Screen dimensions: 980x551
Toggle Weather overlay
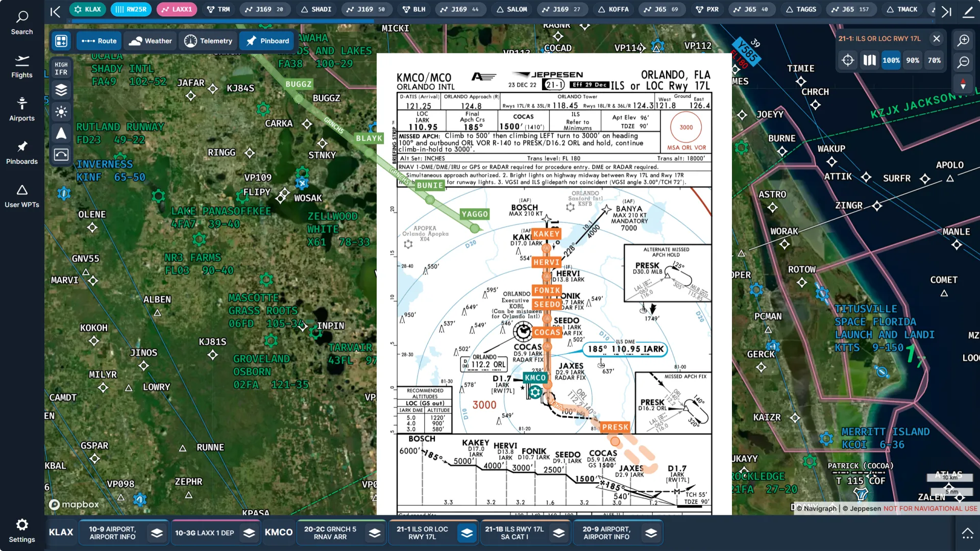(x=150, y=41)
